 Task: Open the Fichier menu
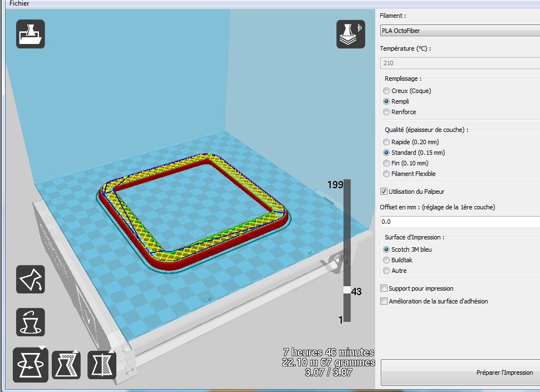coord(19,3)
